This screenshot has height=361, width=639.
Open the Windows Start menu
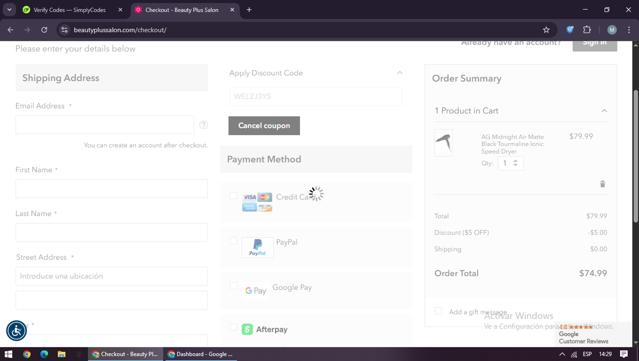(8, 354)
